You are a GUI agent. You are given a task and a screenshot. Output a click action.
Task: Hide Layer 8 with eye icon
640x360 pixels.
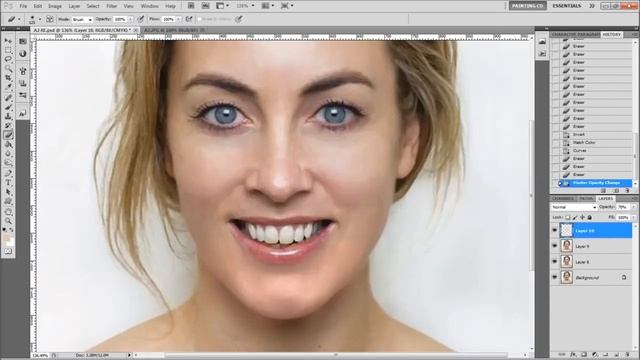[555, 262]
